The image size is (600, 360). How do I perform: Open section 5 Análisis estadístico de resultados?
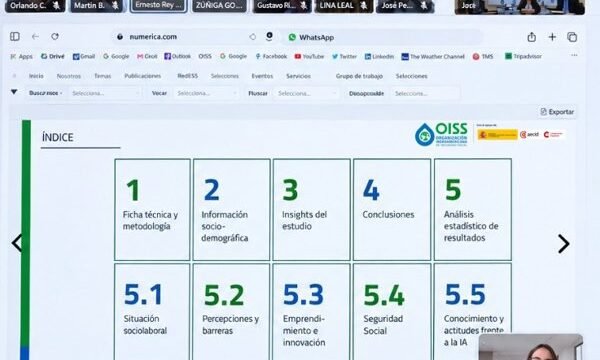tap(473, 210)
